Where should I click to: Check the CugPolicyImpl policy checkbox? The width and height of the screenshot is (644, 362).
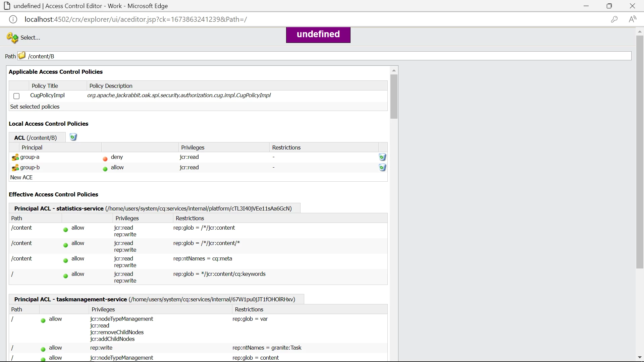[16, 96]
